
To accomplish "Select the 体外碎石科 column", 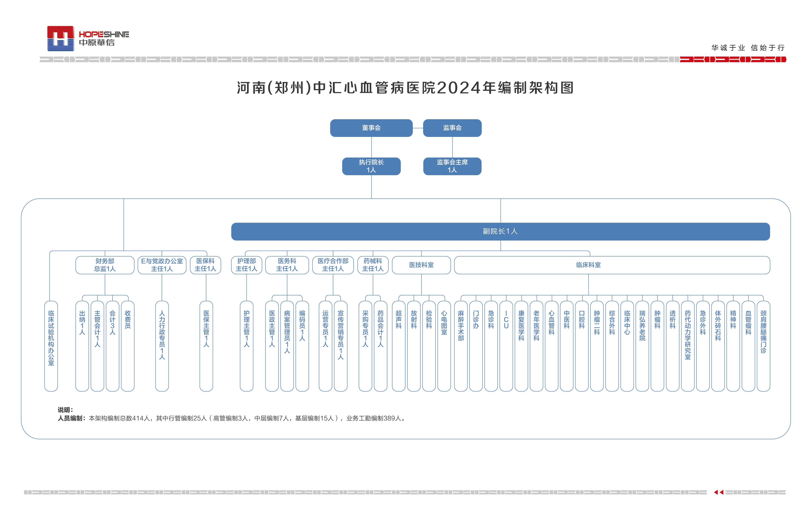I will click(x=718, y=346).
